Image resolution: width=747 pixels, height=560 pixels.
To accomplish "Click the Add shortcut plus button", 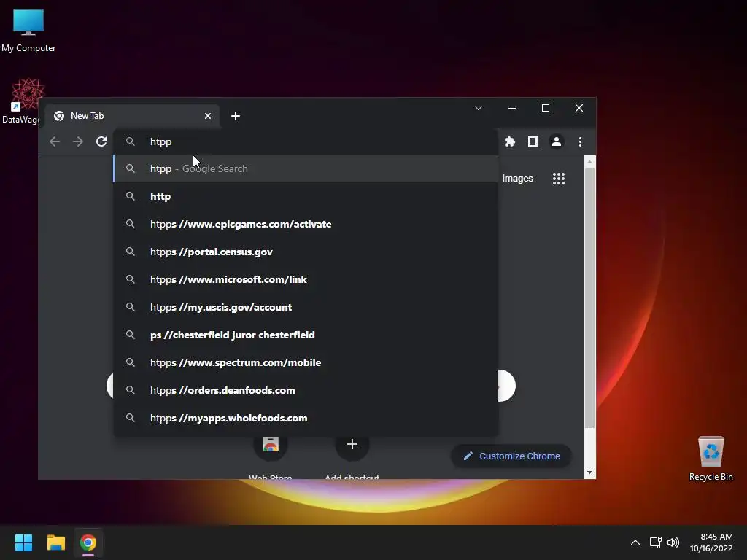I will (x=352, y=444).
